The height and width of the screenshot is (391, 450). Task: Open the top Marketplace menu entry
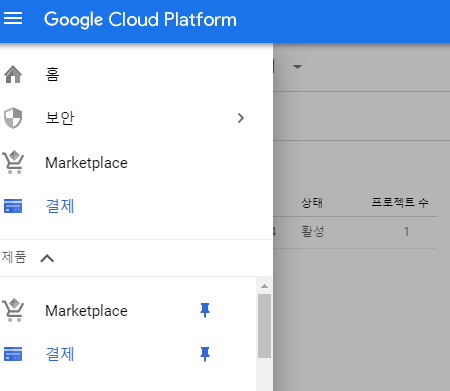pyautogui.click(x=86, y=163)
